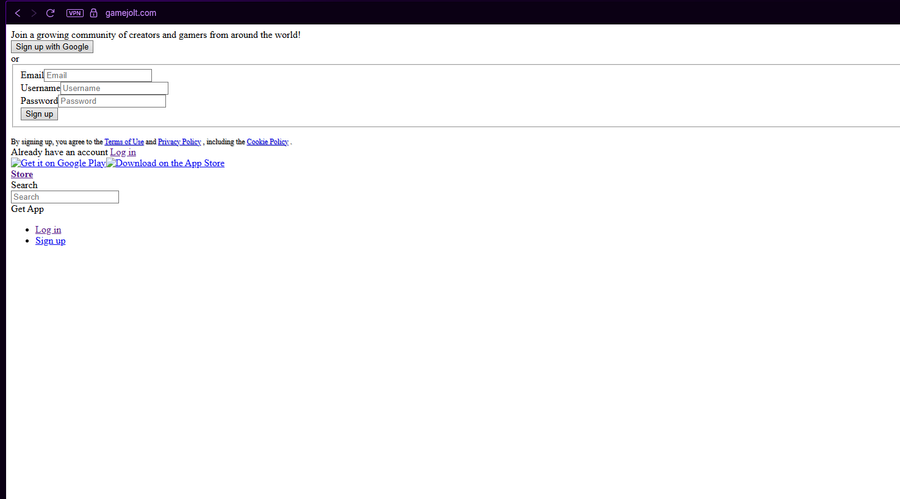Viewport: 900px width, 499px height.
Task: Focus the Username input field
Action: click(114, 88)
